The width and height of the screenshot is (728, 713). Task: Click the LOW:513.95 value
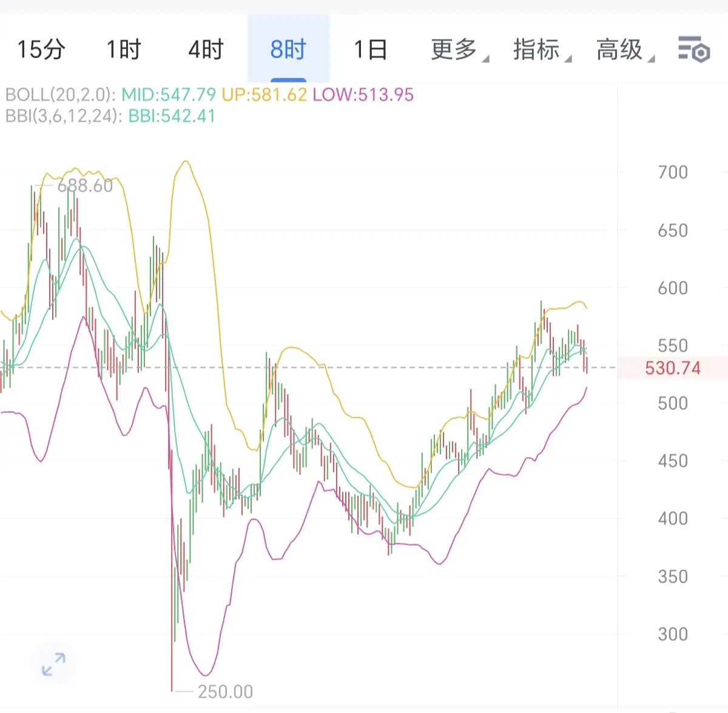click(x=363, y=95)
